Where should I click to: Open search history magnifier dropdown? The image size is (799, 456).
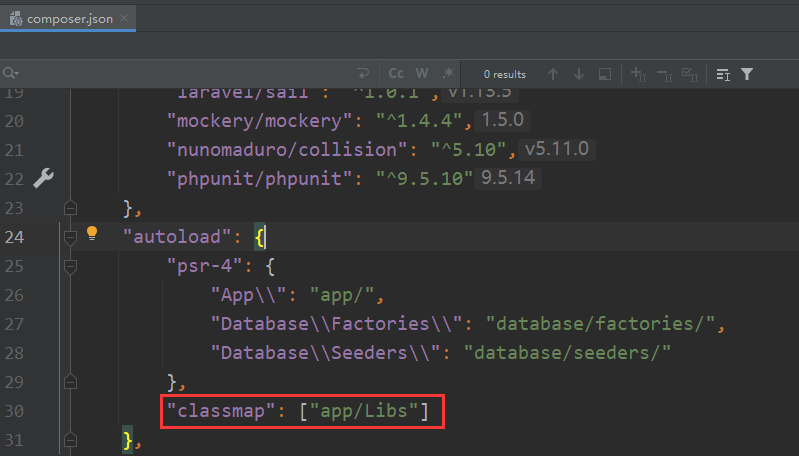point(11,73)
